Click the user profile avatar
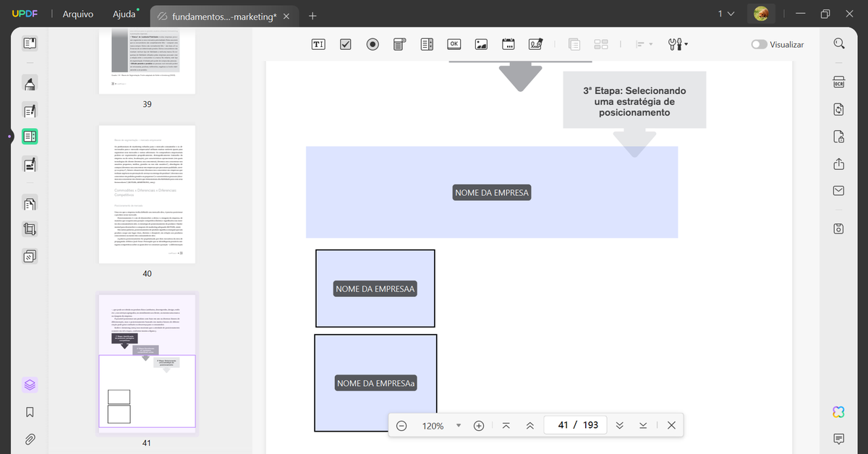 761,14
